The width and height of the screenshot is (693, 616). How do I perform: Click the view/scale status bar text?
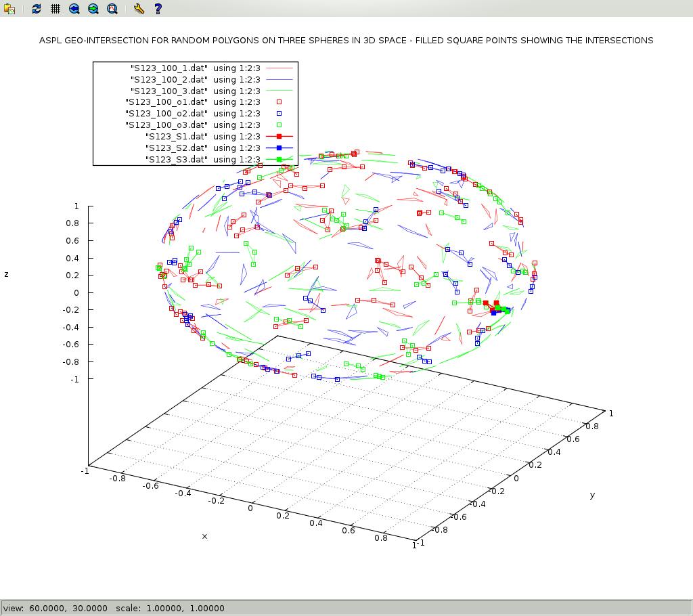coord(114,608)
